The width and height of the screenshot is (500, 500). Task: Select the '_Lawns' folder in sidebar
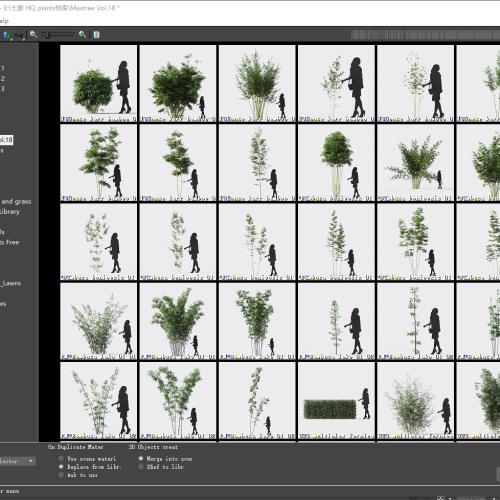(11, 283)
